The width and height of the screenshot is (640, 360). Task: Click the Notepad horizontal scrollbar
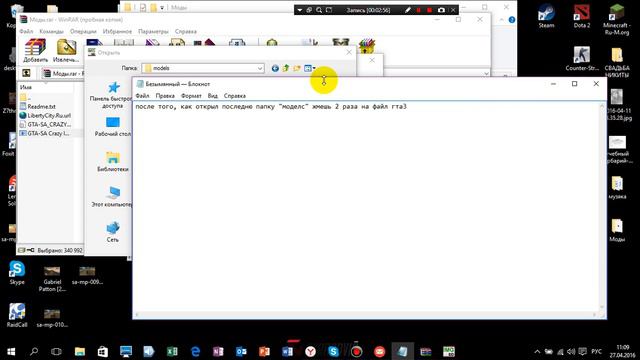pos(366,315)
